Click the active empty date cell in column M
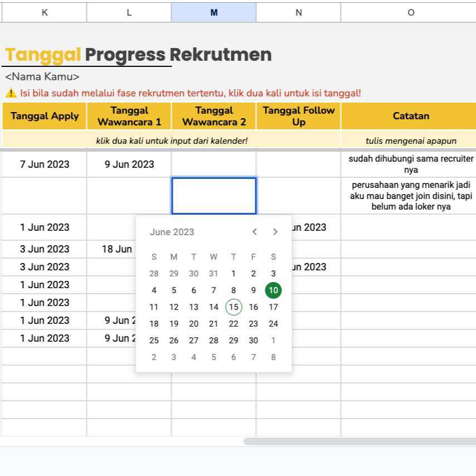 pos(214,195)
